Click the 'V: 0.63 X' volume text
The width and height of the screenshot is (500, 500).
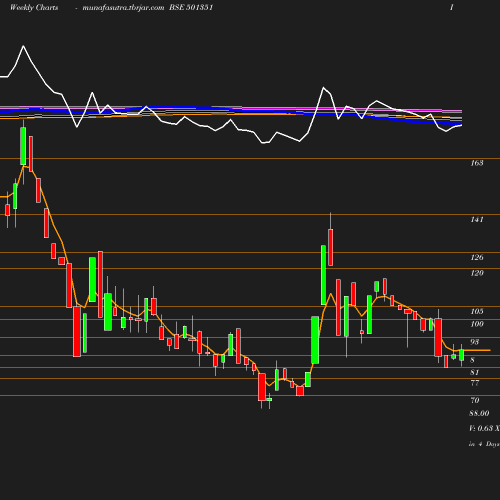pyautogui.click(x=484, y=428)
